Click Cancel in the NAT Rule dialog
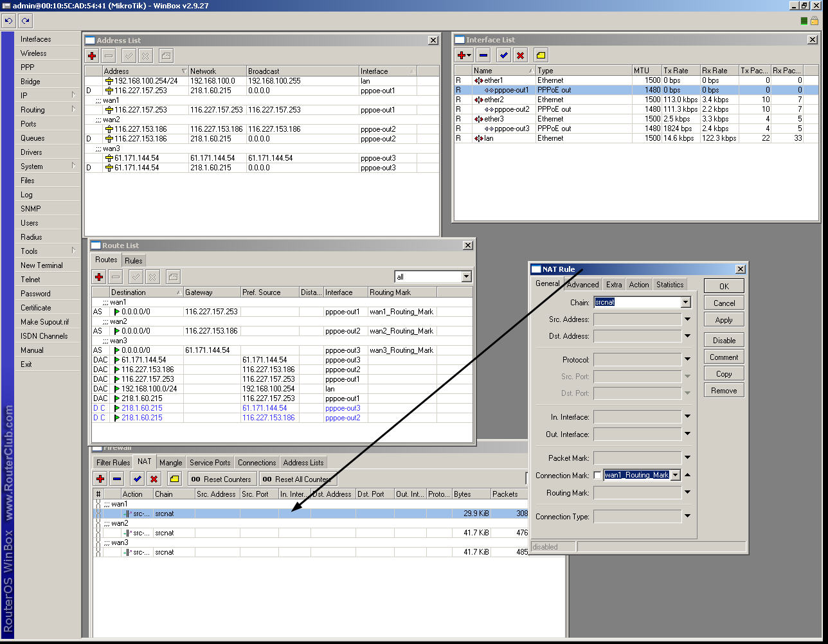This screenshot has height=644, width=828. pyautogui.click(x=724, y=303)
